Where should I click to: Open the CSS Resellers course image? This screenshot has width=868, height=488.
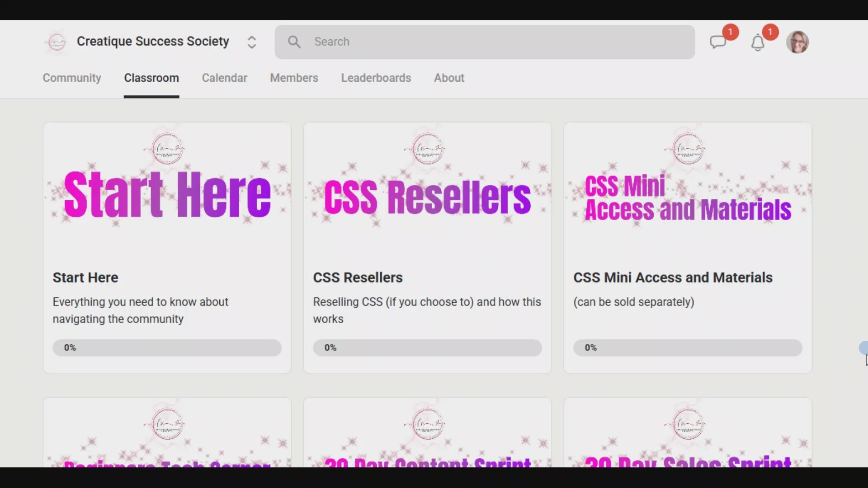(427, 190)
